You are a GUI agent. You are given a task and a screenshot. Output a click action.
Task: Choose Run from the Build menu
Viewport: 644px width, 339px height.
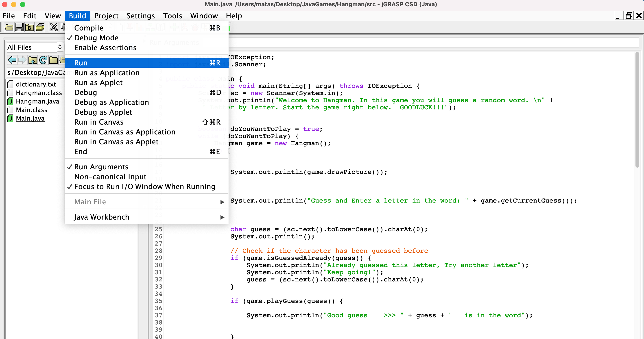coord(146,63)
